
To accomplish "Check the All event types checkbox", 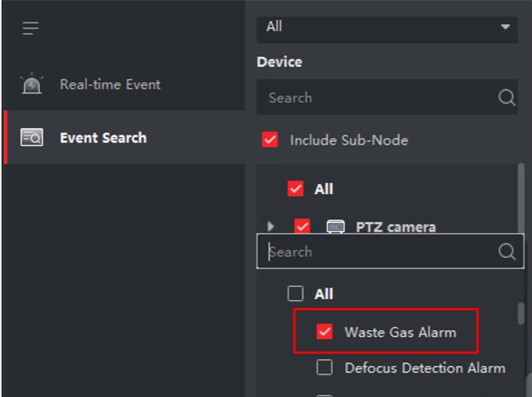I will (x=295, y=293).
